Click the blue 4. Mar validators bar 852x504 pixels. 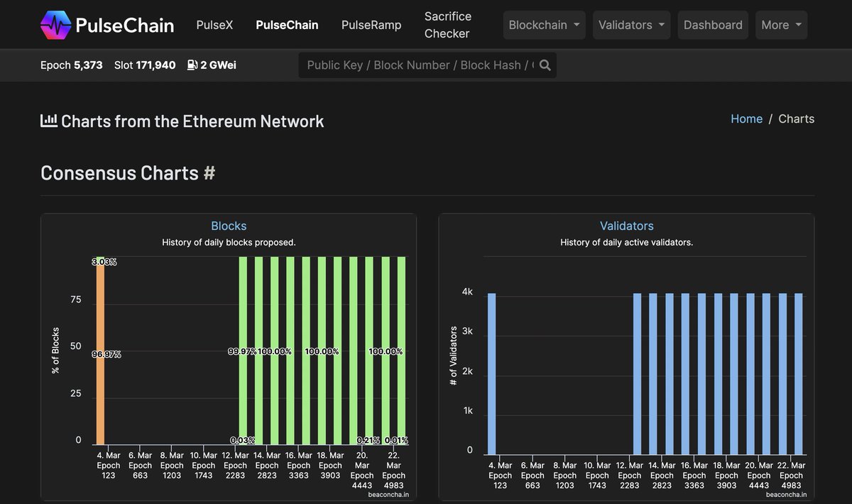point(491,374)
